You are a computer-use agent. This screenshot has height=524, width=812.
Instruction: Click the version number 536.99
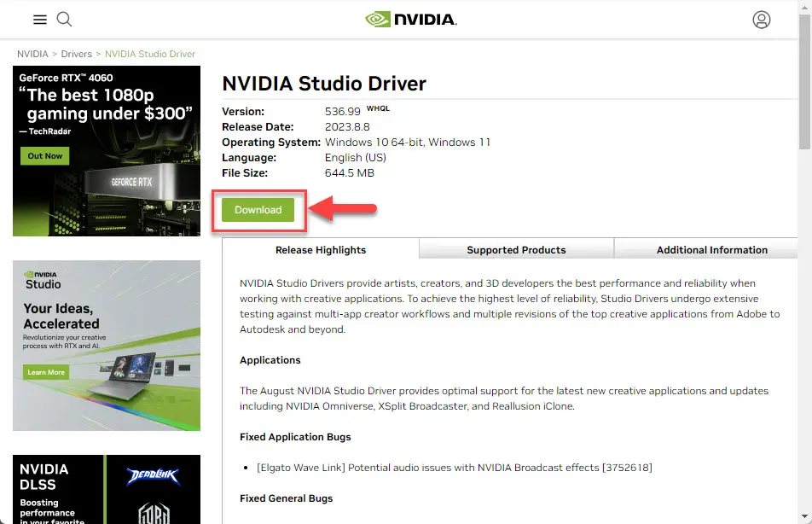pos(342,112)
